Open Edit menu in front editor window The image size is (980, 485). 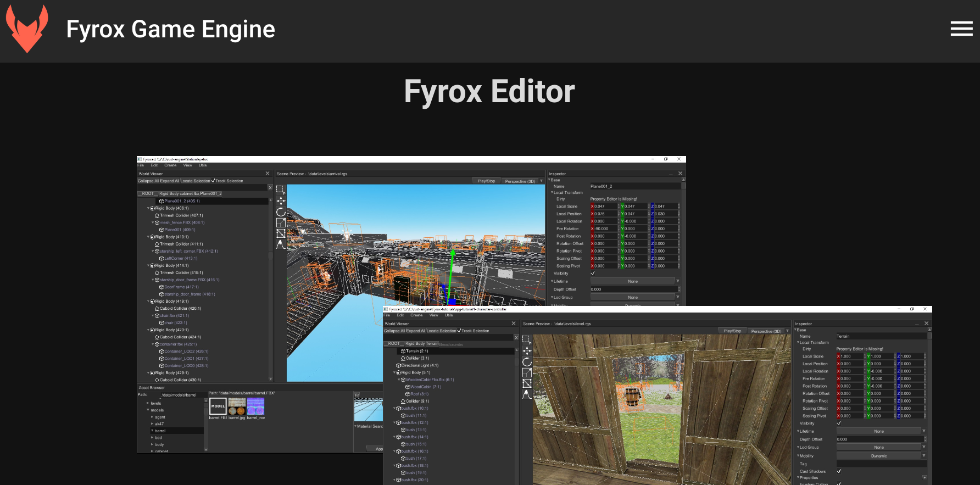(x=400, y=315)
